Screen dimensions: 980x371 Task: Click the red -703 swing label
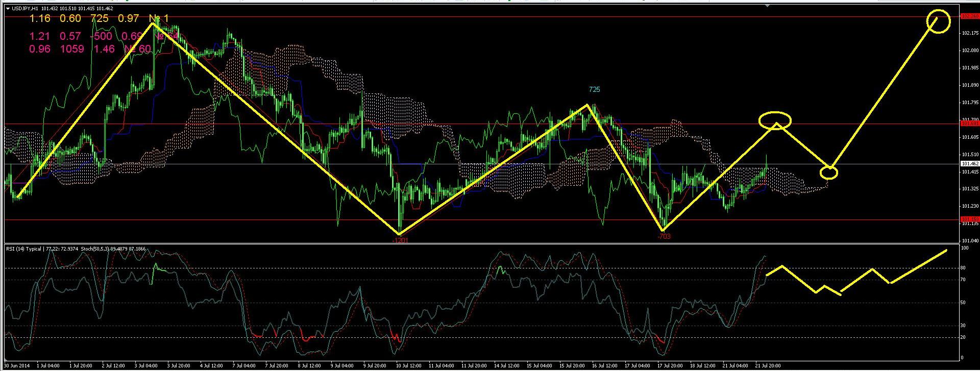664,236
